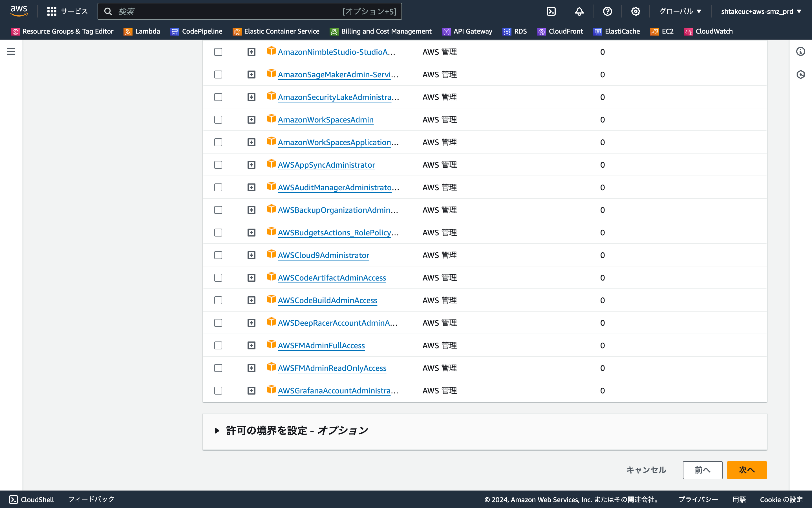
Task: Launch CloudShell from the top bar icon
Action: (x=551, y=11)
